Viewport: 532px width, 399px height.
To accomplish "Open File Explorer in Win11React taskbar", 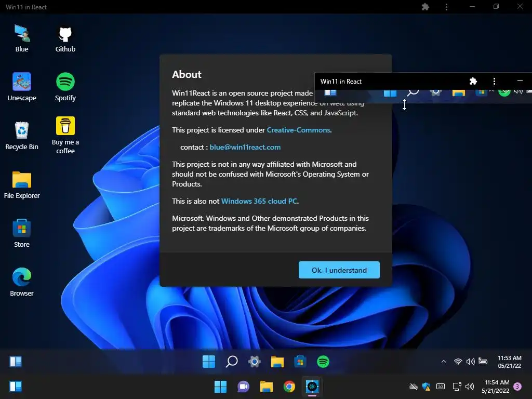I will pyautogui.click(x=277, y=362).
